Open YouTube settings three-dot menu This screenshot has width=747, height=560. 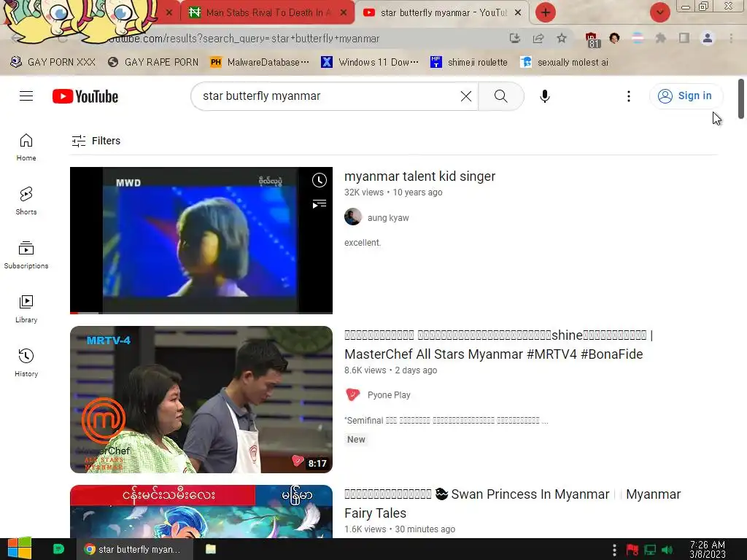pos(628,96)
